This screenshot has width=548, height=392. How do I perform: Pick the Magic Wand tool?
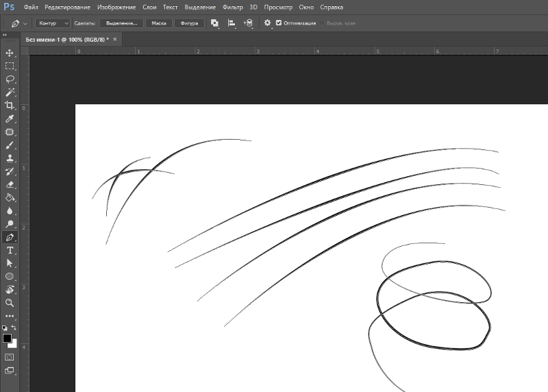click(x=10, y=92)
